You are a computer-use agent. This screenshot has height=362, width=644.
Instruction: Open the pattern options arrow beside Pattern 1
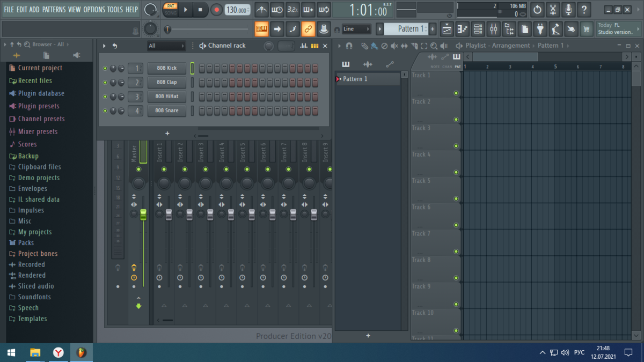379,29
